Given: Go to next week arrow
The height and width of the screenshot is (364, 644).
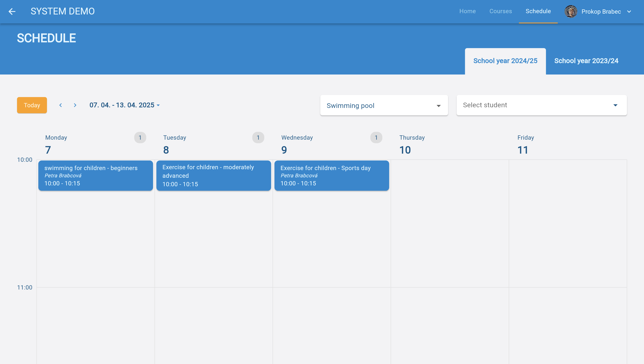Looking at the screenshot, I should (x=75, y=105).
